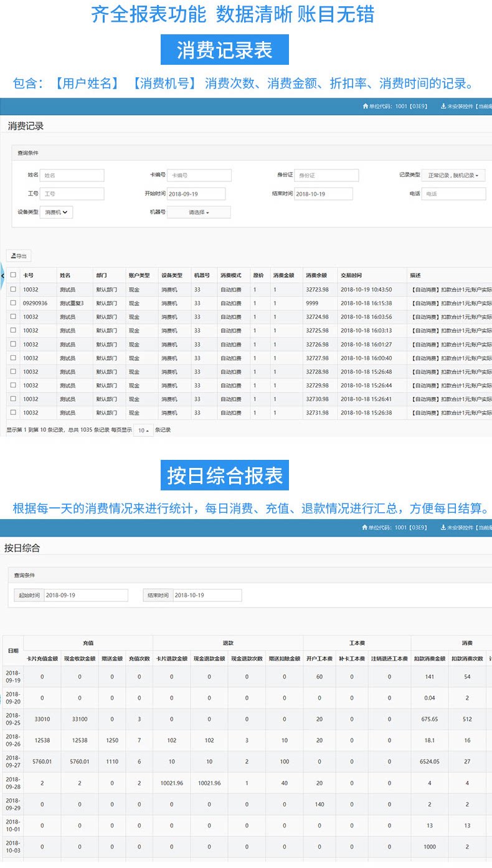The height and width of the screenshot is (868, 492).
Task: Click the 开户工本费 column header
Action: point(319,658)
